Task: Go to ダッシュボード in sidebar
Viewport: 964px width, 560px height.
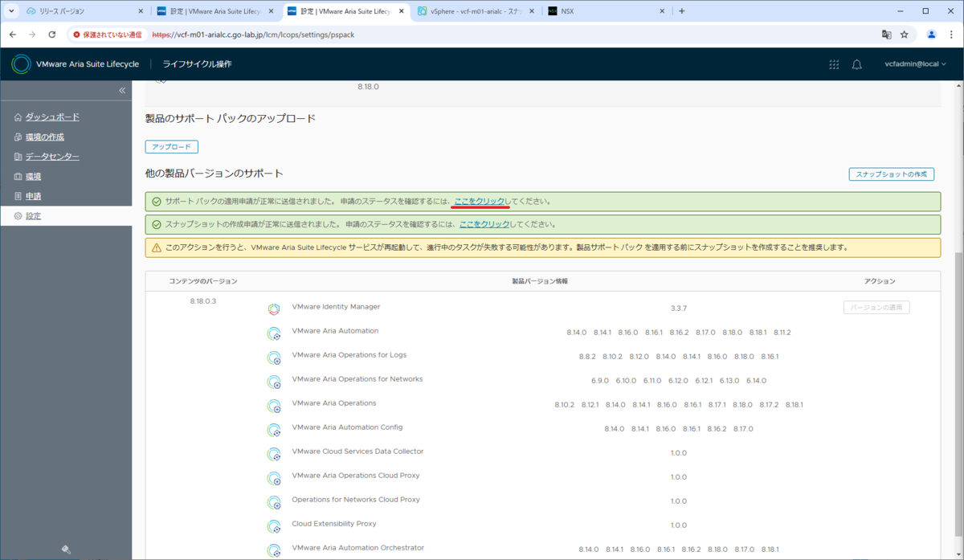Action: [x=52, y=117]
